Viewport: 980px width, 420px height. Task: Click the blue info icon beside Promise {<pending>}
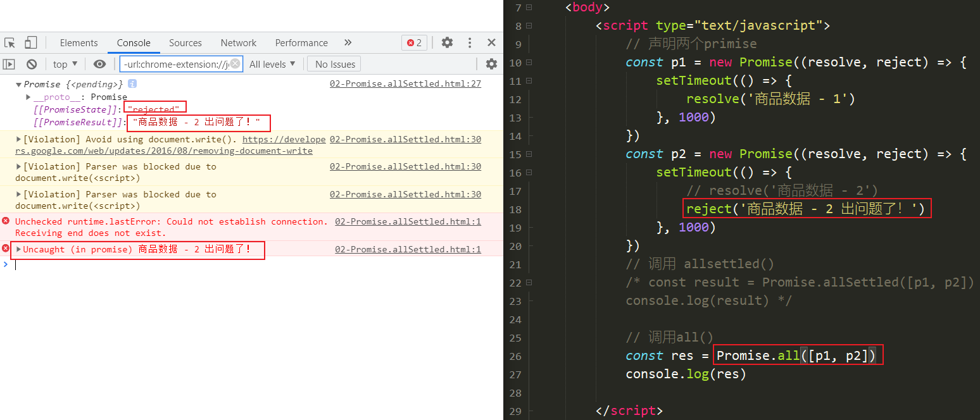click(x=132, y=83)
